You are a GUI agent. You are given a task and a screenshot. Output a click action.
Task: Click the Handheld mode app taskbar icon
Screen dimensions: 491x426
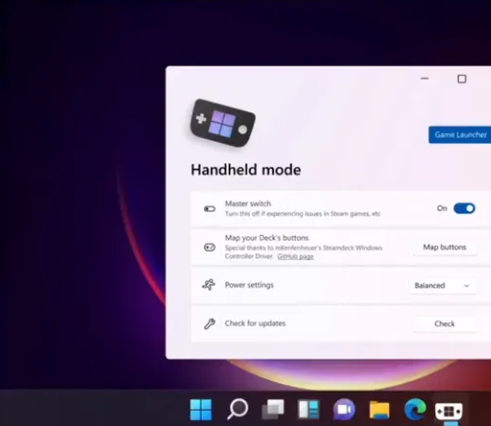449,411
